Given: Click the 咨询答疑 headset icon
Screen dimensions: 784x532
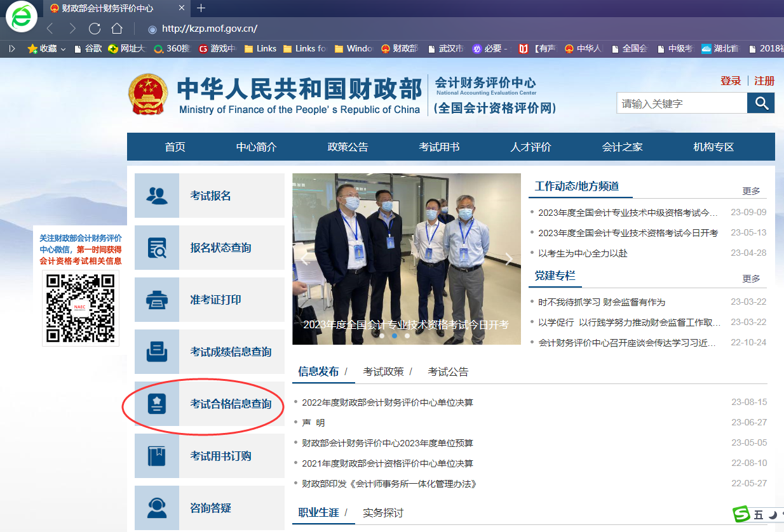Looking at the screenshot, I should coord(157,508).
